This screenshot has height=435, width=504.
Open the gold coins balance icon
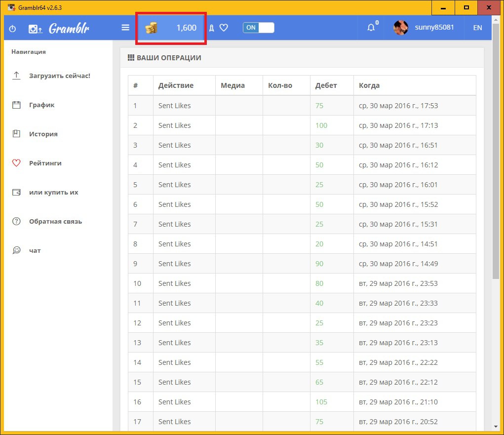pos(151,28)
